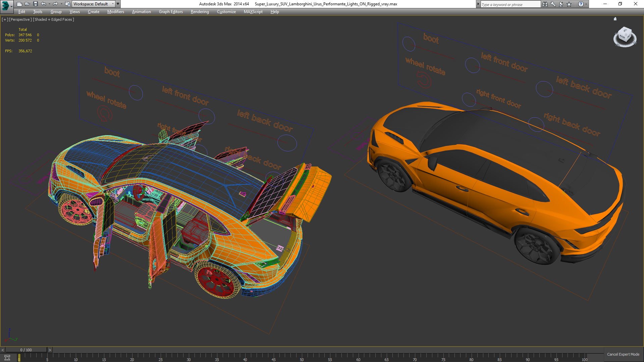Click the Communication Center satellite icon
644x362 pixels.
[x=561, y=4]
